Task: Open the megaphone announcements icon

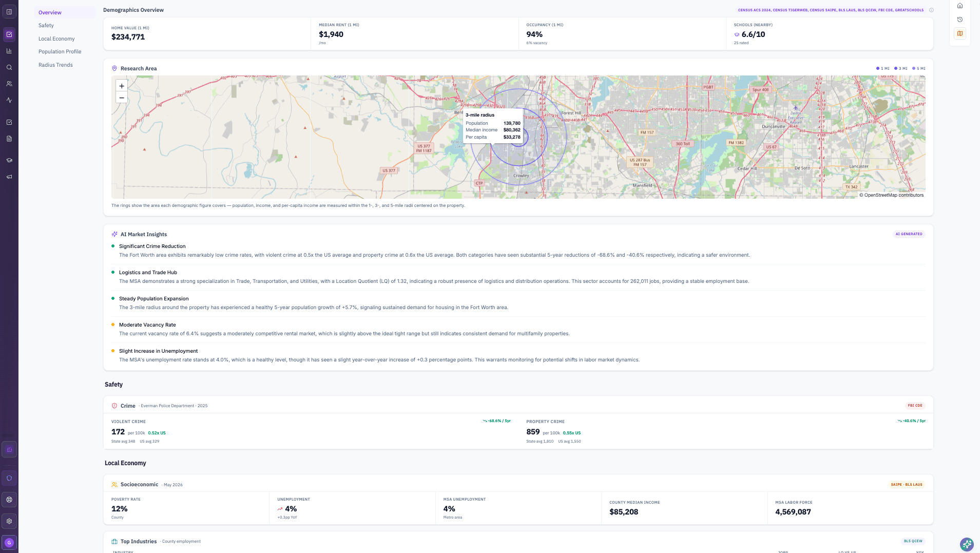Action: [9, 177]
